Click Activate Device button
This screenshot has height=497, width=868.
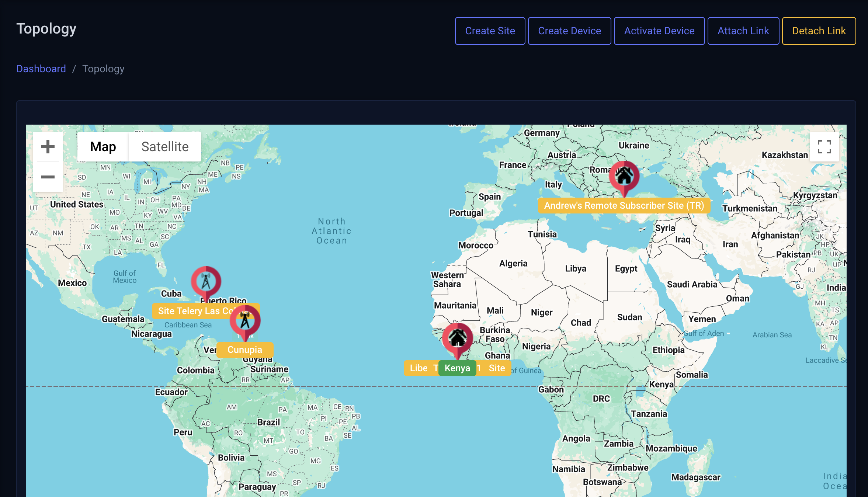[659, 31]
